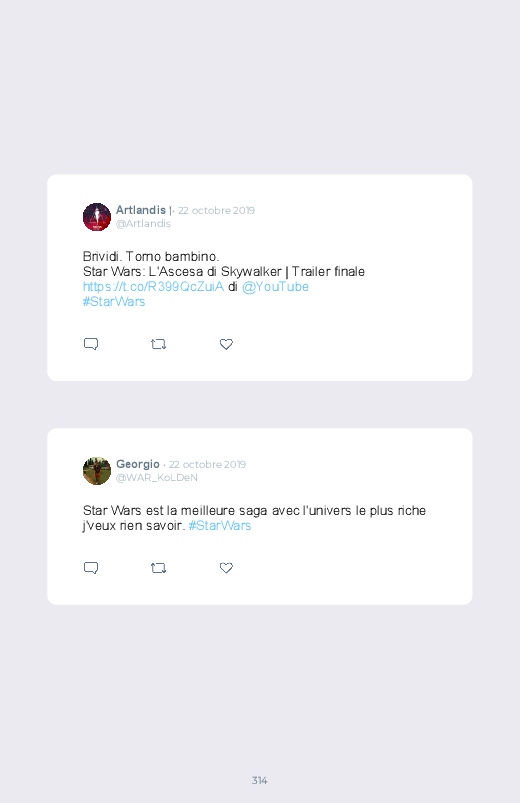Open Artlandis profile avatar
The image size is (520, 803).
(x=97, y=217)
